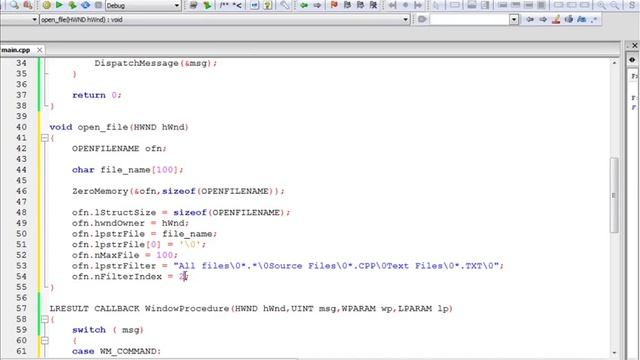This screenshot has width=640, height=360.
Task: Click the blue Rebuild icon
Action: 85,5
